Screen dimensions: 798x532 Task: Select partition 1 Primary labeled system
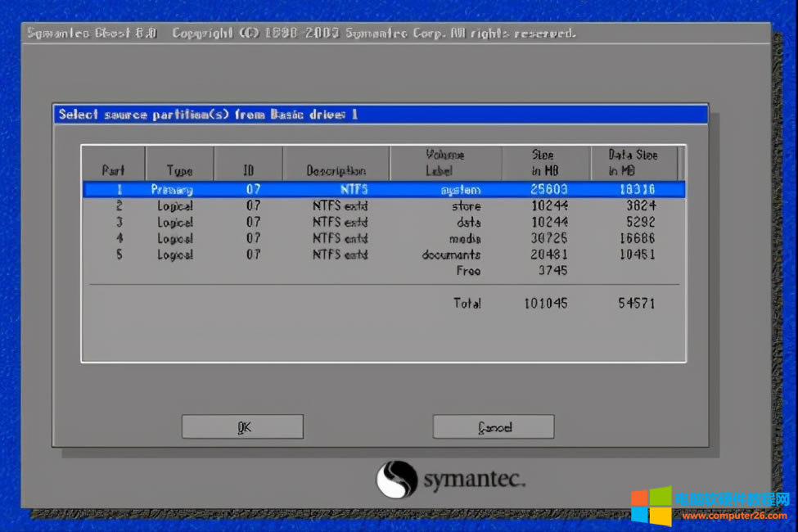pos(383,189)
